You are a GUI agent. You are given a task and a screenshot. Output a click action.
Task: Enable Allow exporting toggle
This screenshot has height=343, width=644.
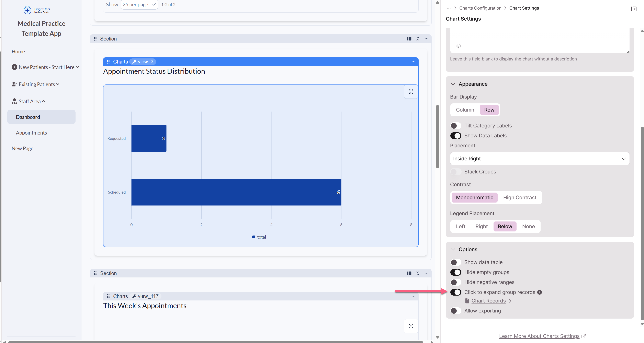[x=455, y=311]
